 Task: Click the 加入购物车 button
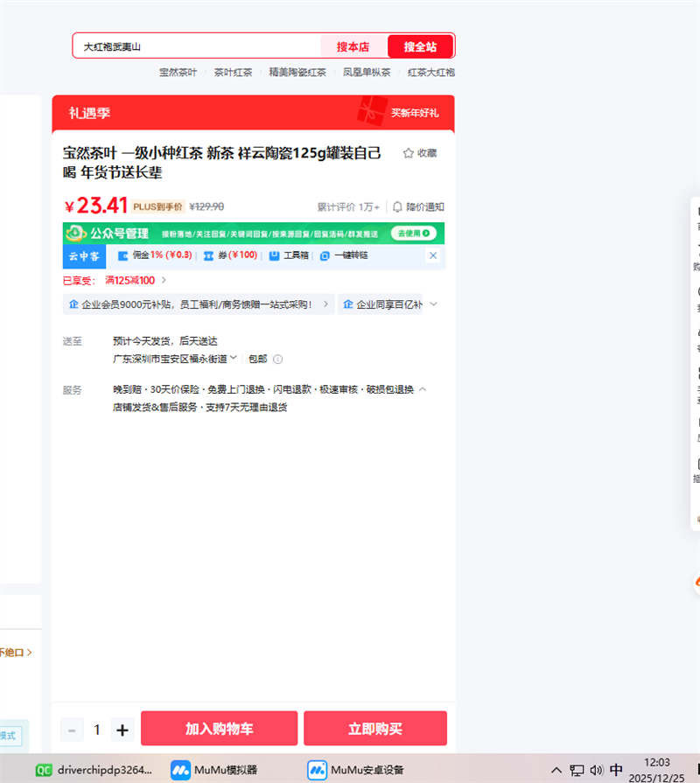tap(219, 728)
